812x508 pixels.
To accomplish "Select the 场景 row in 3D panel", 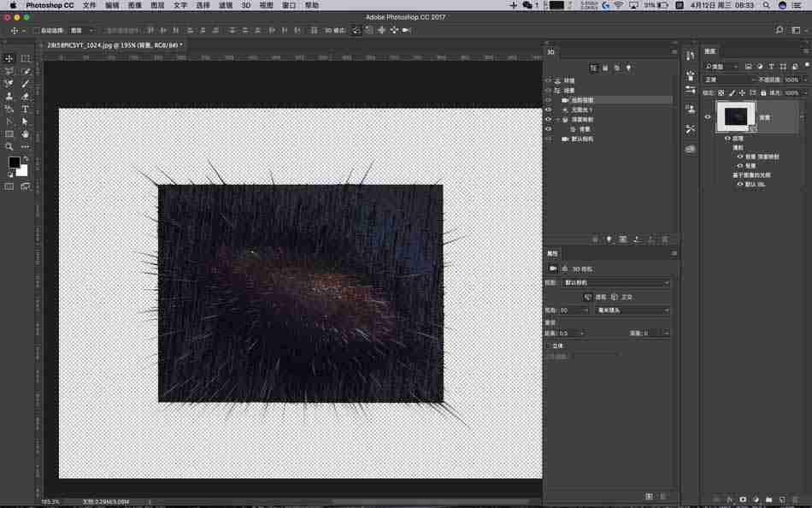I will click(609, 91).
